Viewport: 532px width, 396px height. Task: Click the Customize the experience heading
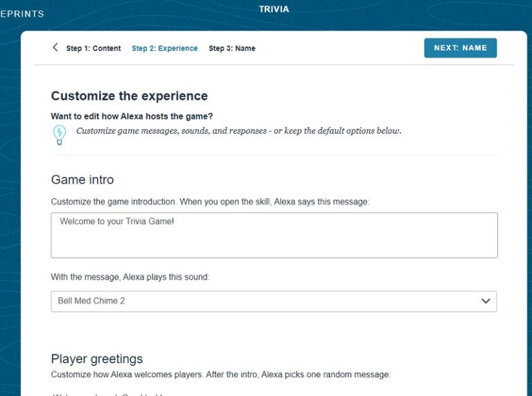coord(130,96)
